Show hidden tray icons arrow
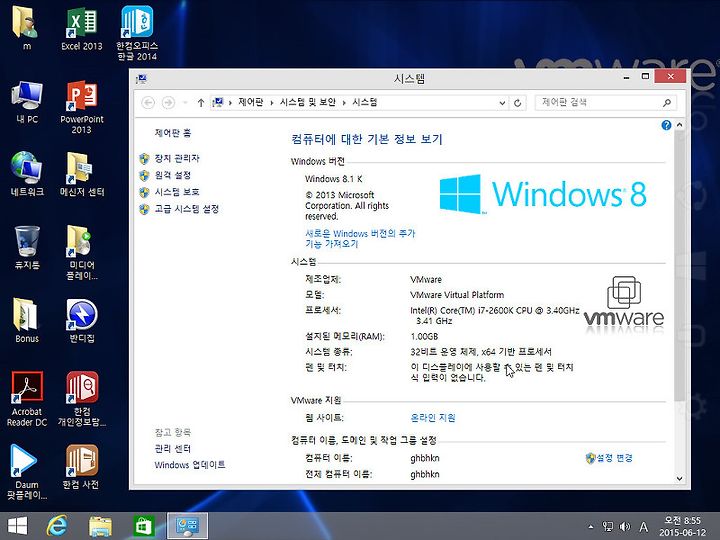Image resolution: width=720 pixels, height=540 pixels. click(x=591, y=527)
